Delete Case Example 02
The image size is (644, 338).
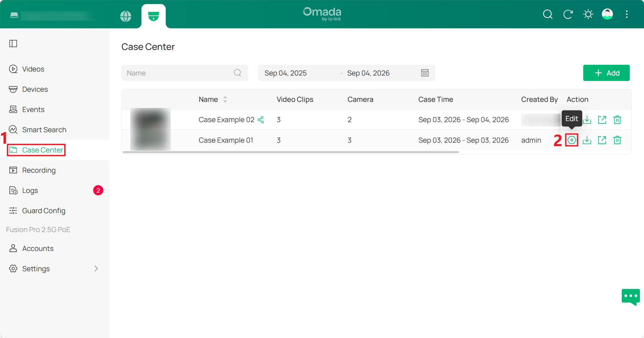pyautogui.click(x=617, y=120)
